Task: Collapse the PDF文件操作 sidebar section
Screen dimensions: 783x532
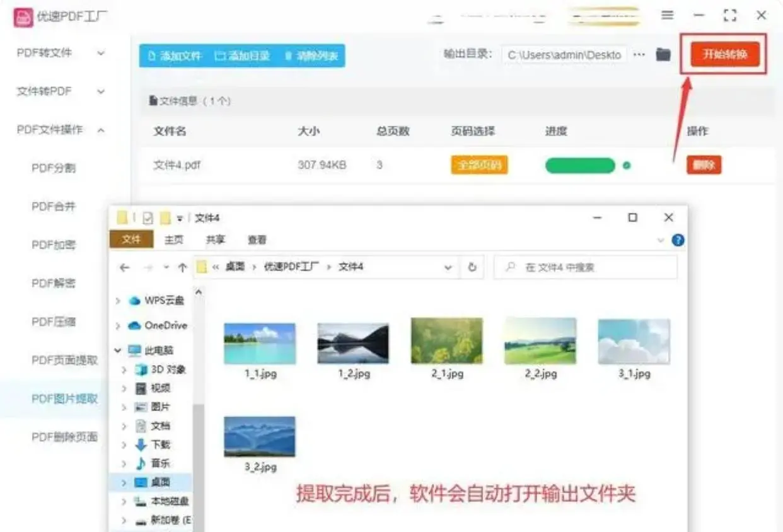Action: coord(100,130)
